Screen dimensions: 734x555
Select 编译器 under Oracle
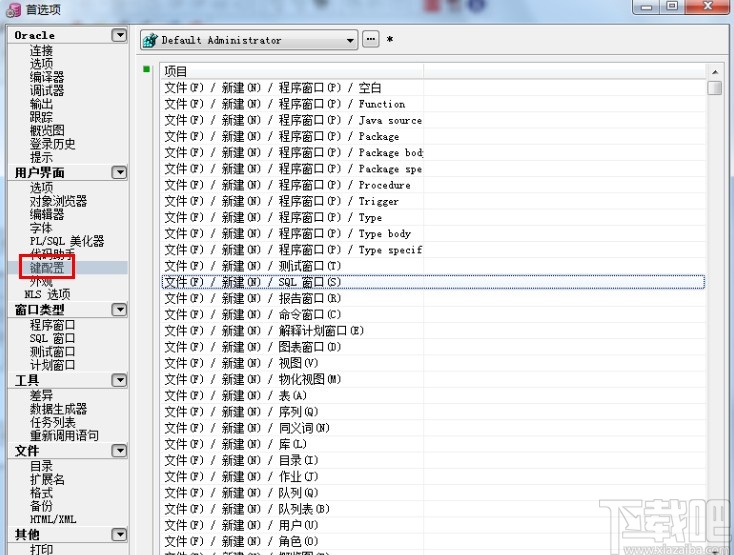(x=47, y=77)
